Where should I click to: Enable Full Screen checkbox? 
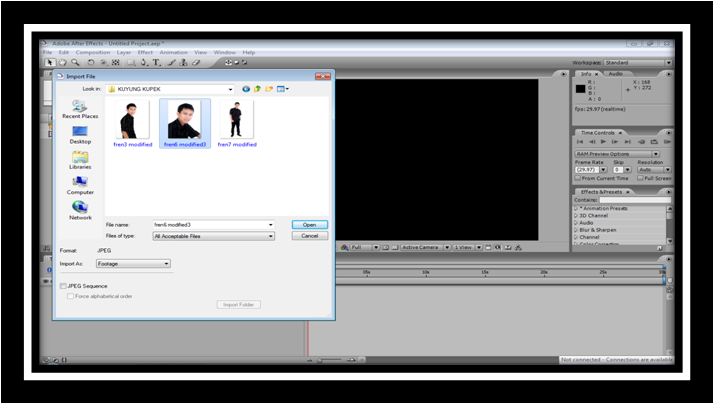[x=640, y=178]
